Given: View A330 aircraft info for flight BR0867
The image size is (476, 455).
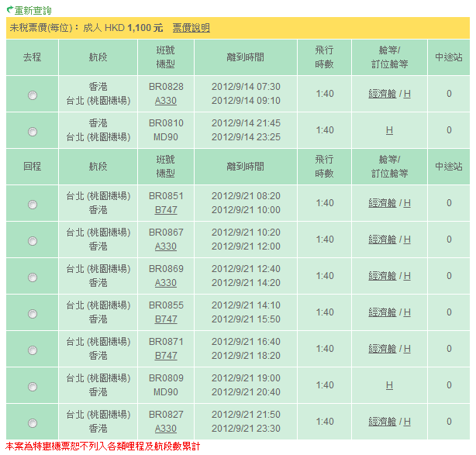Looking at the screenshot, I should [x=166, y=246].
